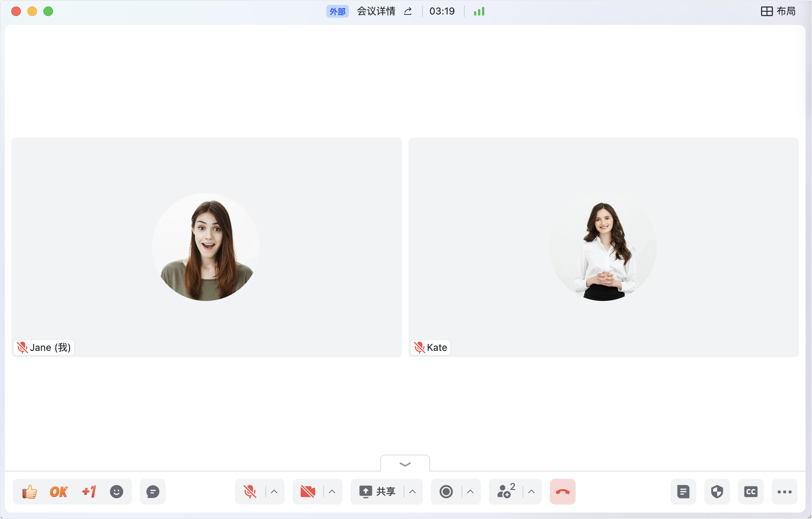Select Jane's avatar thumbnail
Screen dimensions: 812x519
click(x=206, y=247)
